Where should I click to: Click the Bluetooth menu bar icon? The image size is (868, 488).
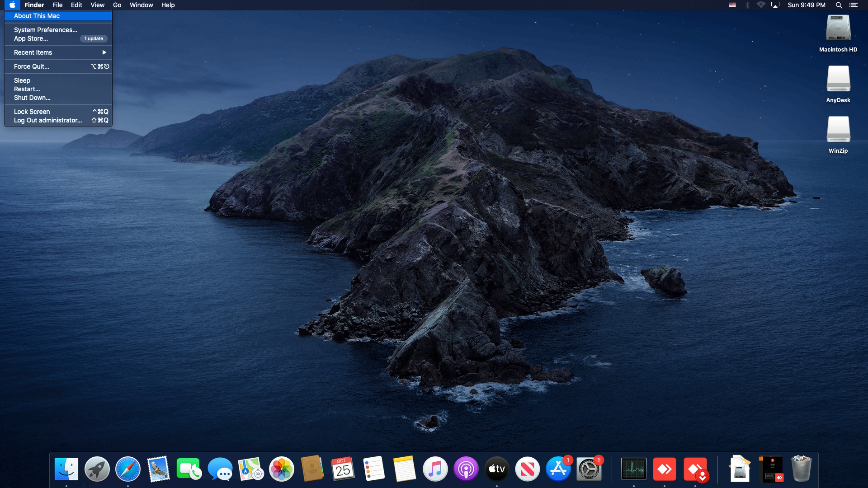click(747, 5)
